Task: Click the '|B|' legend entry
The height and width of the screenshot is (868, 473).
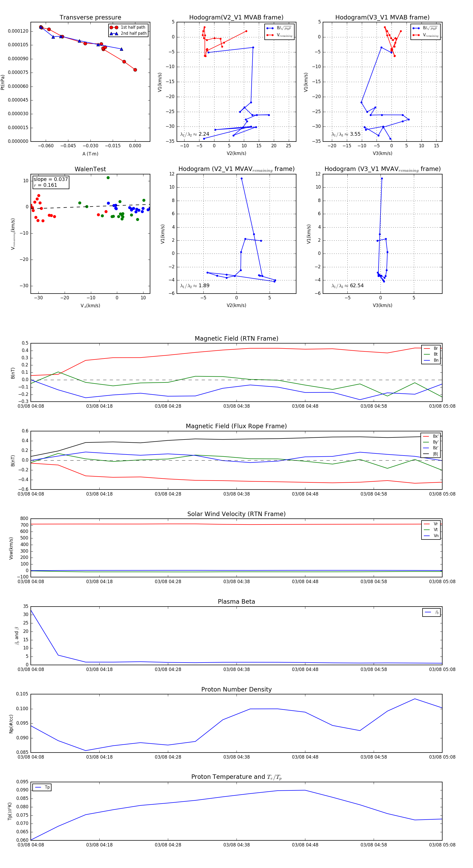Action: point(431,454)
